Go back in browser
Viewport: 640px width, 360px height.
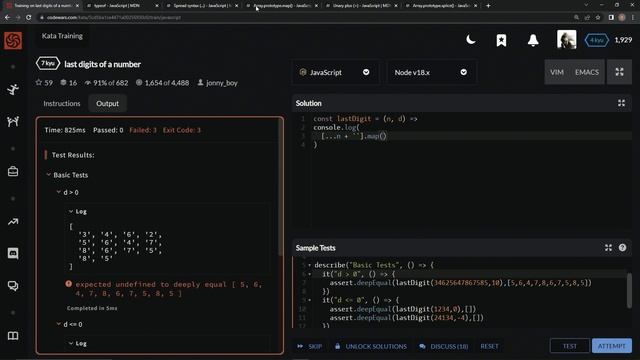click(x=7, y=18)
